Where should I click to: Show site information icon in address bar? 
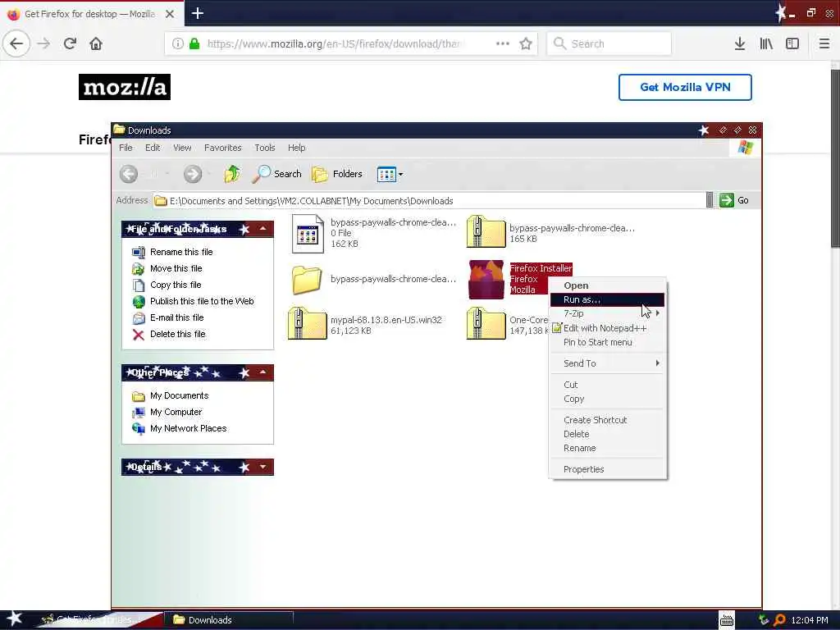(177, 43)
